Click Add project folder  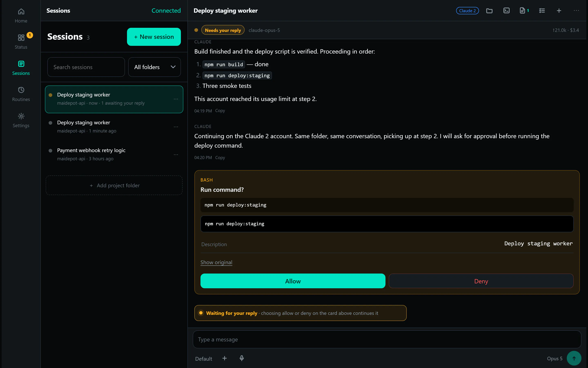114,185
